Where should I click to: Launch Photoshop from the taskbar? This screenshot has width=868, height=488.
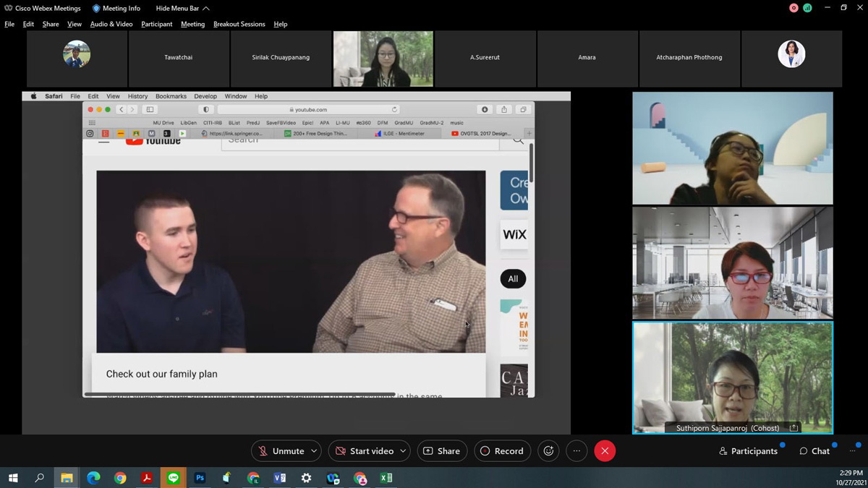tap(200, 478)
